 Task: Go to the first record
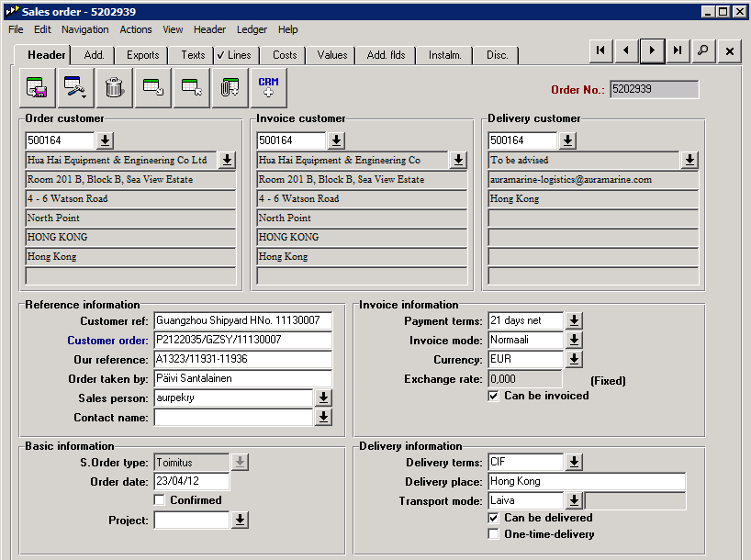pos(600,50)
